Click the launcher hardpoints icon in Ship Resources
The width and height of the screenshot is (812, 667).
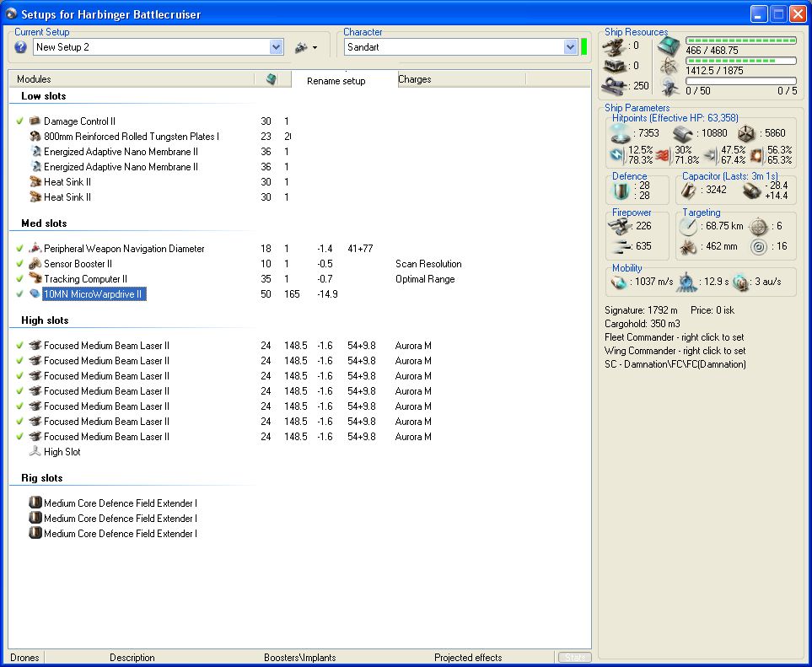point(614,67)
